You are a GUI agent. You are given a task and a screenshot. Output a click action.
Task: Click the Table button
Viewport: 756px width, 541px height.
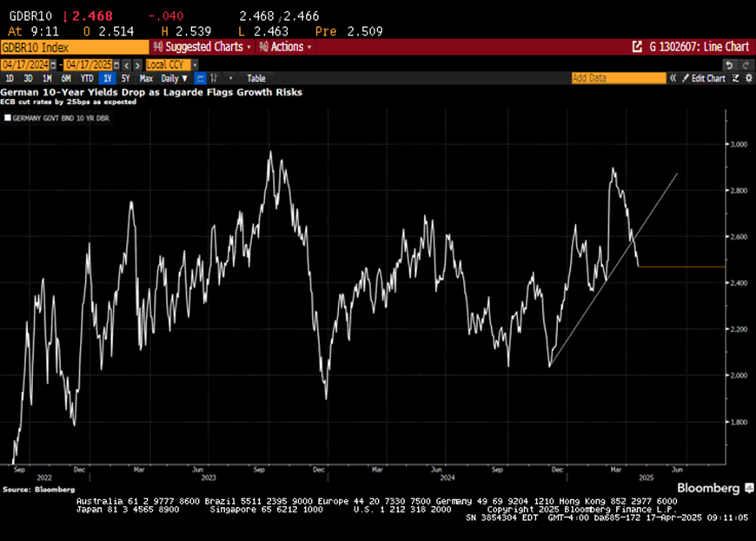click(255, 78)
